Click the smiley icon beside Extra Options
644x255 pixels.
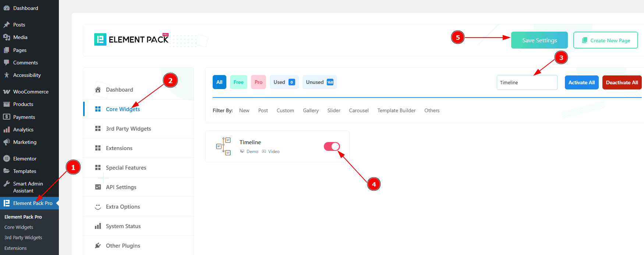click(98, 207)
